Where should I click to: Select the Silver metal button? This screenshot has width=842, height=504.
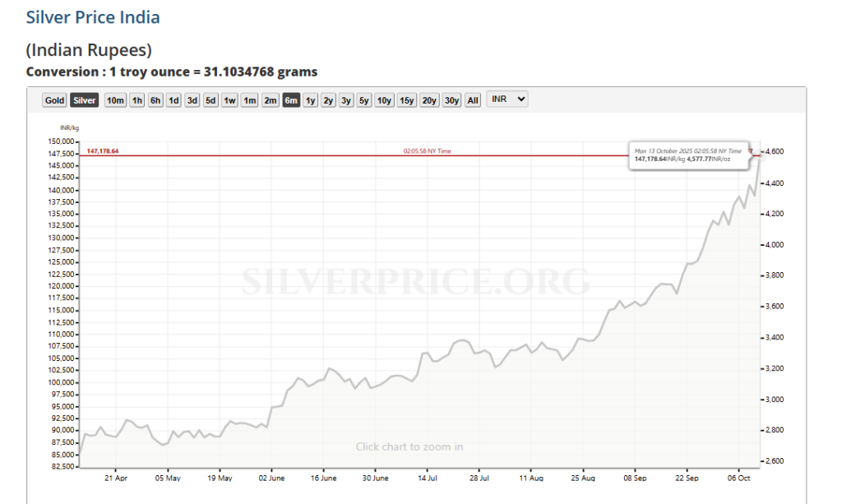[x=84, y=100]
